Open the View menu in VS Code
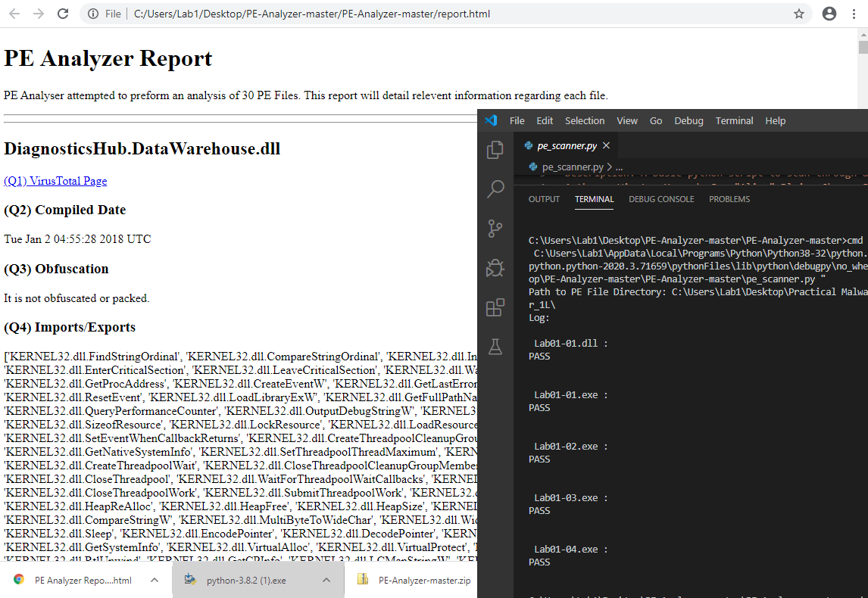This screenshot has height=598, width=868. pyautogui.click(x=627, y=120)
